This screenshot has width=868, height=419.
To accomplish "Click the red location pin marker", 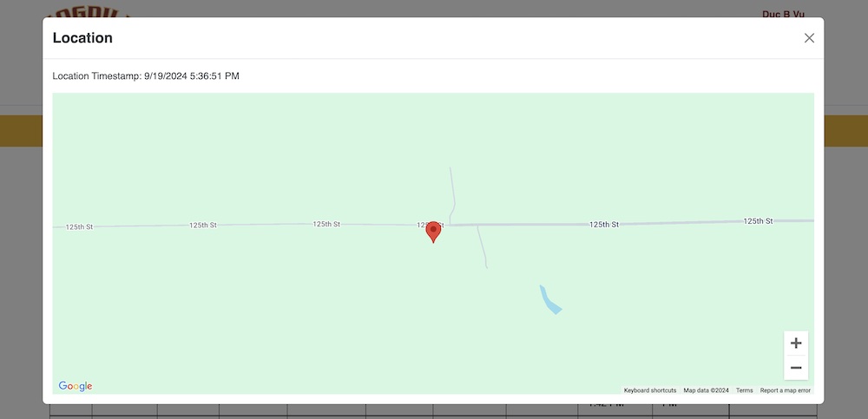I will tap(433, 232).
